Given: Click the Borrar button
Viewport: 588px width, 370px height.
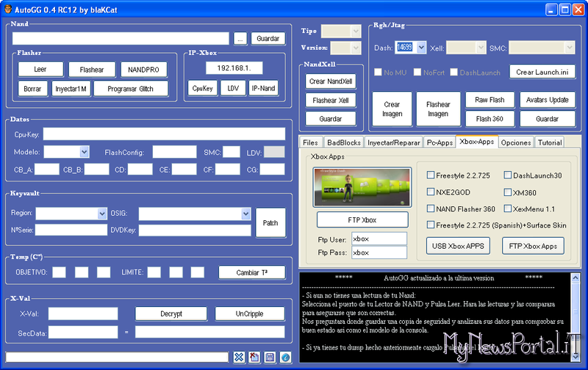Looking at the screenshot, I should [32, 89].
